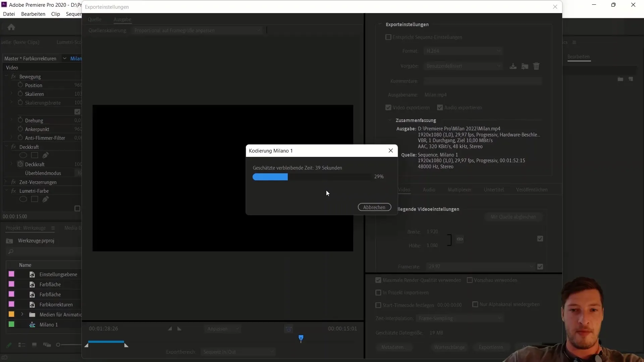Viewport: 644px width, 362px height.
Task: Toggle Ankerpunkt keyframe stopwatch
Action: 20,129
